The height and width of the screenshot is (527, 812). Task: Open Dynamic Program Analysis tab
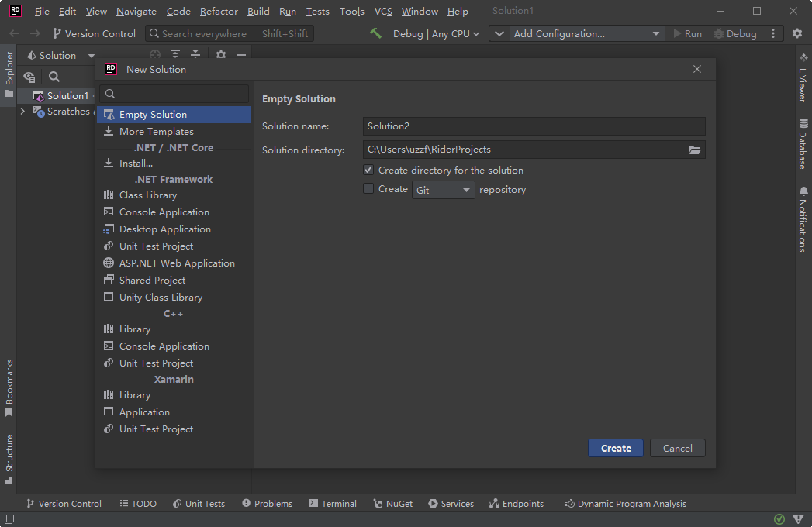point(625,504)
